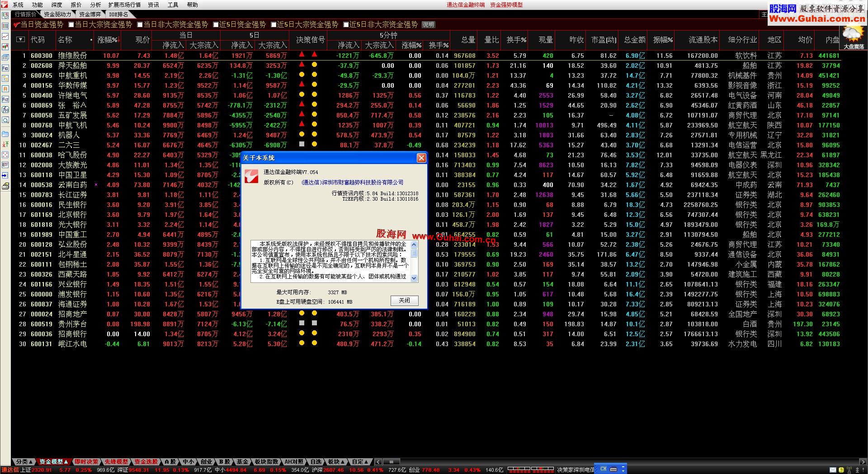
Task: Select the 创业 bottom tab
Action: tap(207, 462)
